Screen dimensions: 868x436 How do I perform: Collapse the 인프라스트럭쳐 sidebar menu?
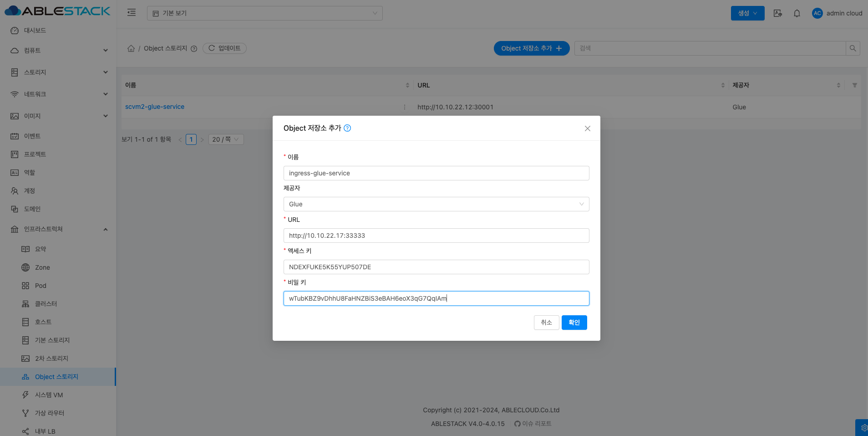click(x=58, y=229)
